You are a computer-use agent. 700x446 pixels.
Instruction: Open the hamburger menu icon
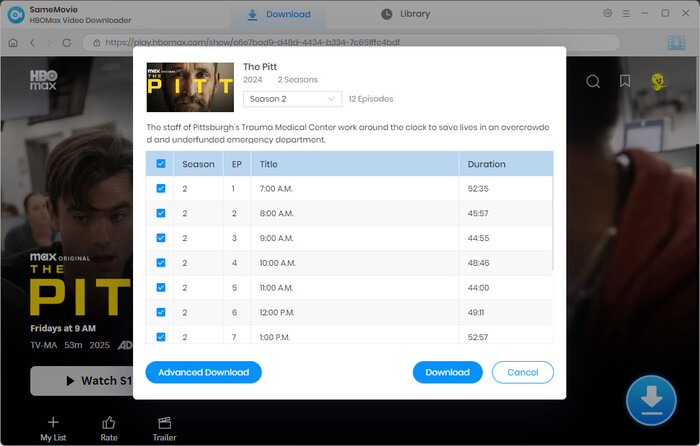626,14
